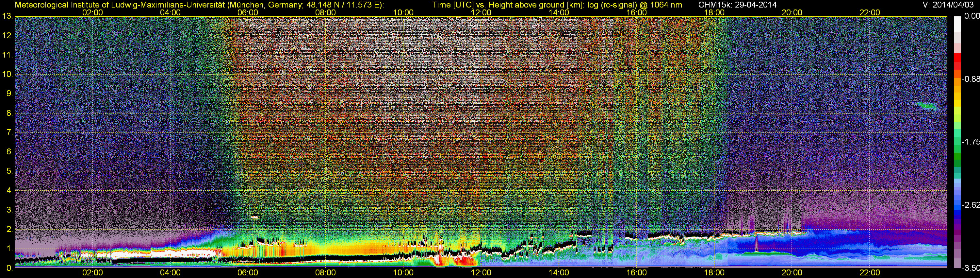980x278 pixels.
Task: Click the -2.62 colorbar scale value
Action: (x=971, y=205)
